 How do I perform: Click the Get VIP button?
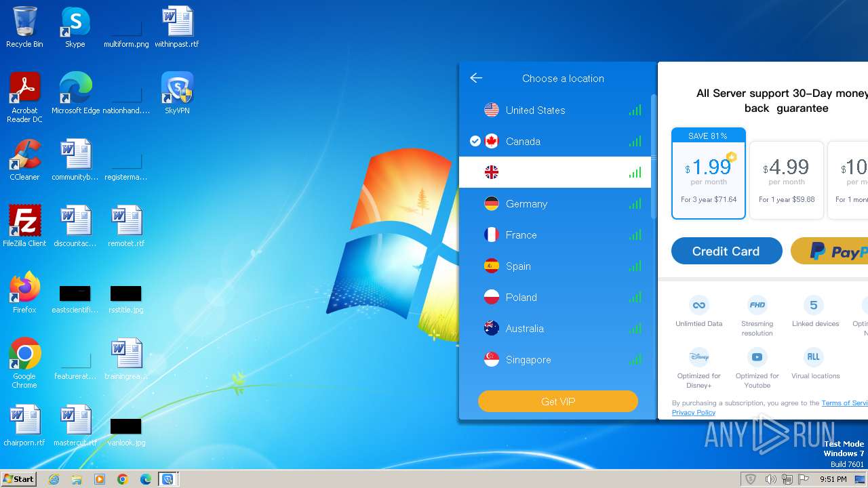(558, 401)
